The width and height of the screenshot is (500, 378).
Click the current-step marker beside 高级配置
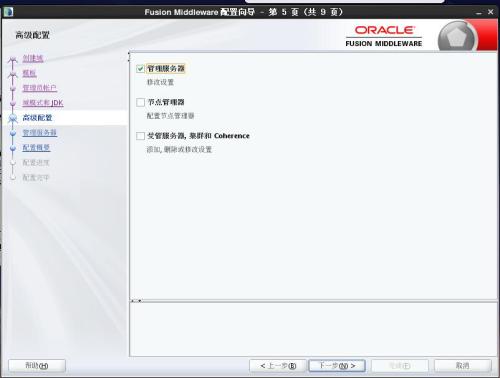[x=13, y=118]
